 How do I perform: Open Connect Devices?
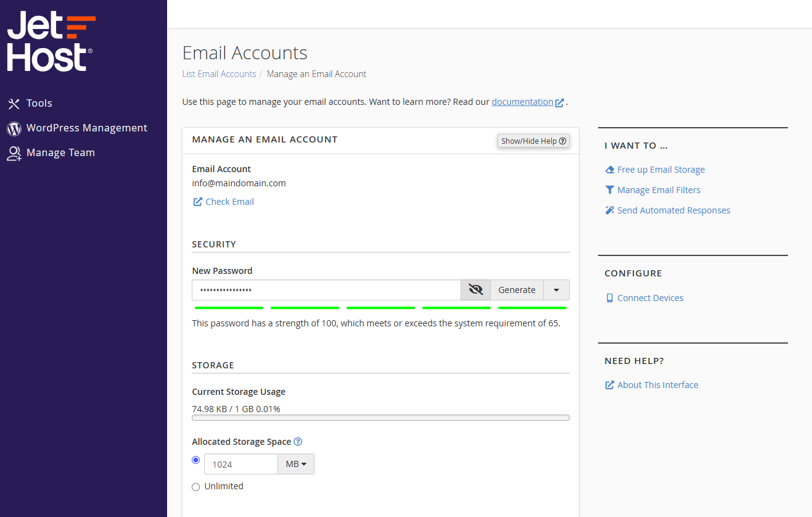tap(650, 298)
